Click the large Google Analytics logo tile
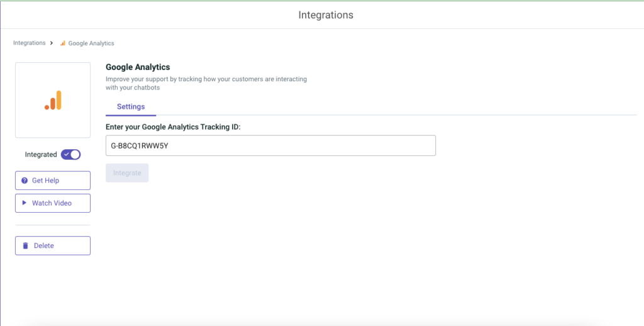 coord(53,100)
